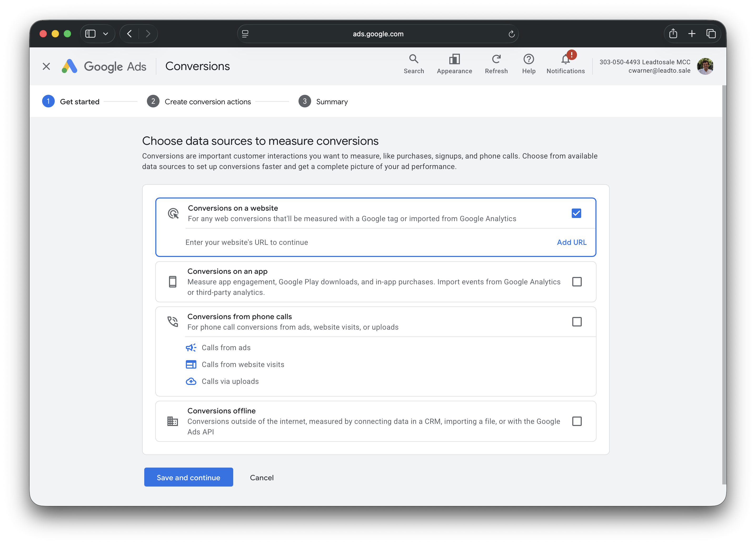Viewport: 756px width, 545px height.
Task: Refresh the conversions data
Action: click(x=496, y=64)
